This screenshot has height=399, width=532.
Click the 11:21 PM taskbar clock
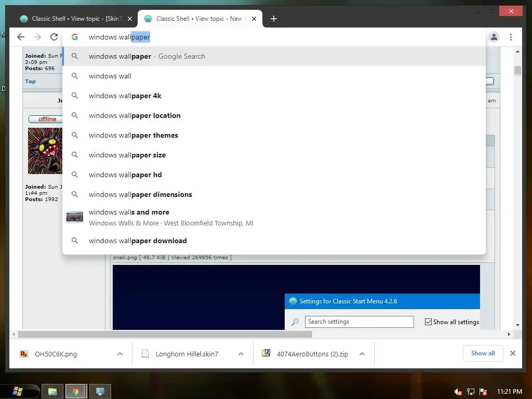tap(509, 392)
